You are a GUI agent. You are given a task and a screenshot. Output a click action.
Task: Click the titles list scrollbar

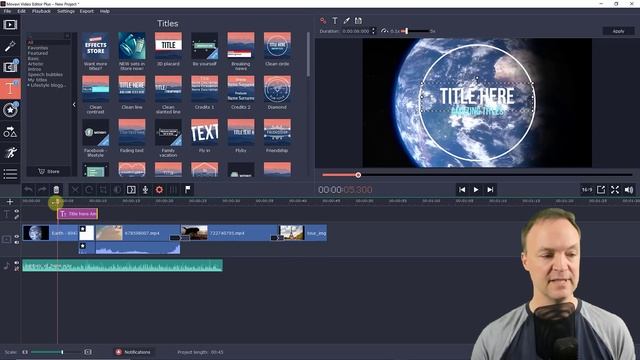pos(308,54)
